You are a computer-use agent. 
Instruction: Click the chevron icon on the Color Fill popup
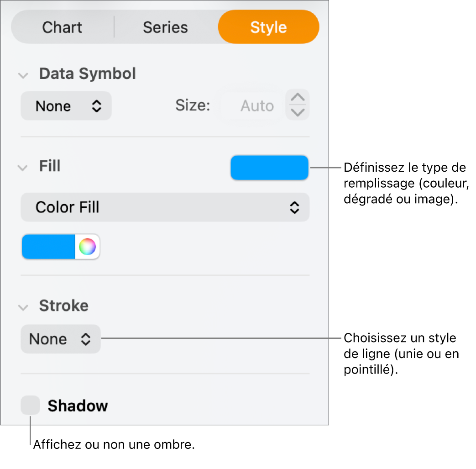295,207
